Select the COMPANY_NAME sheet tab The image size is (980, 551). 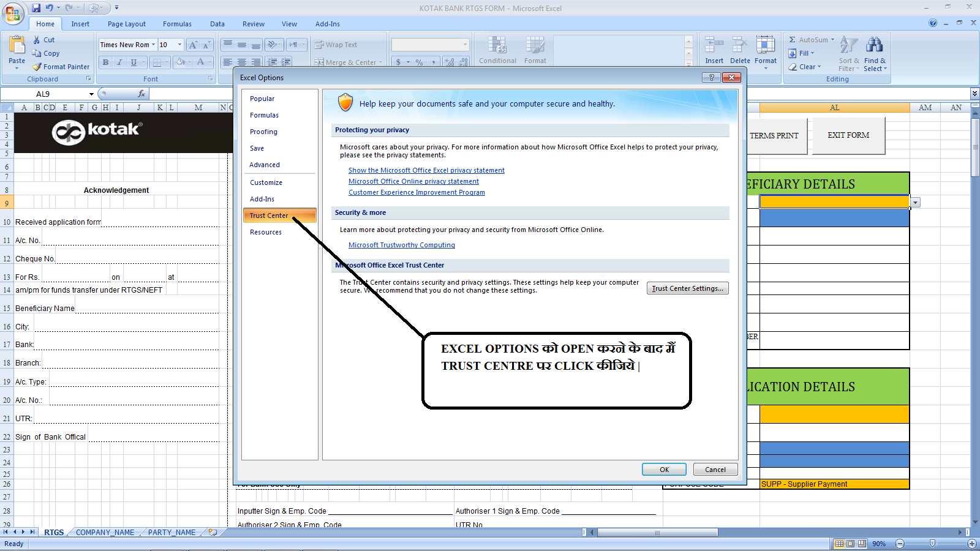104,532
